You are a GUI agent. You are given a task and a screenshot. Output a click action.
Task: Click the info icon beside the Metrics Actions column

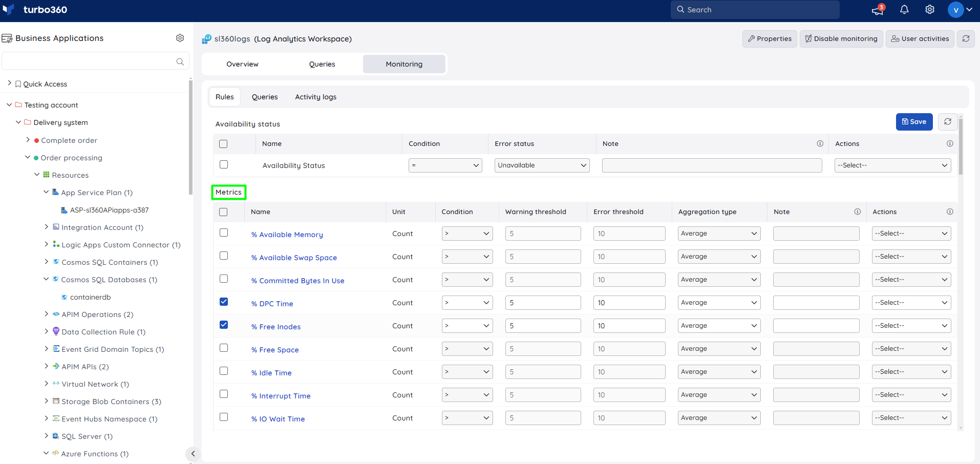[950, 212]
